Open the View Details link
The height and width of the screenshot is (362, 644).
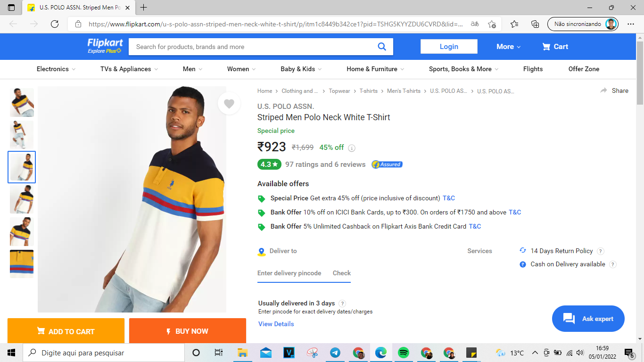click(276, 324)
